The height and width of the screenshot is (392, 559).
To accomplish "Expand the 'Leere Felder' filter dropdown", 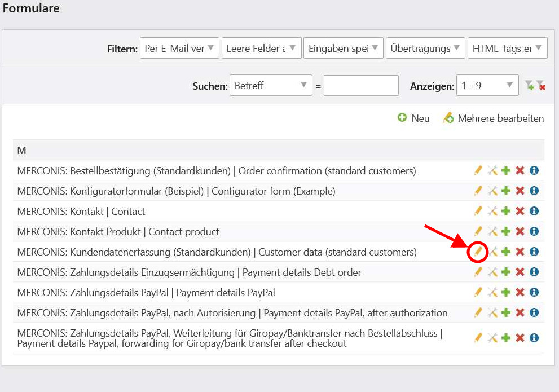I will [x=262, y=48].
